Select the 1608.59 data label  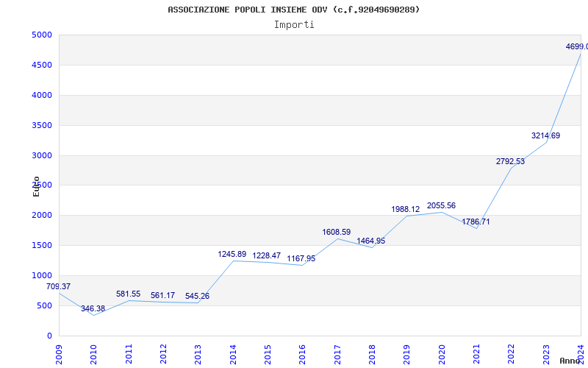pos(337,232)
